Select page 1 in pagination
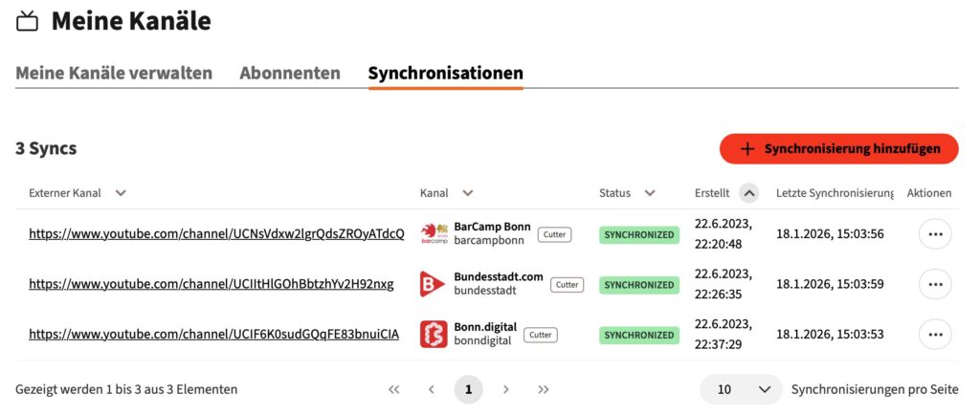Screen dimensions: 980x415 (x=469, y=390)
